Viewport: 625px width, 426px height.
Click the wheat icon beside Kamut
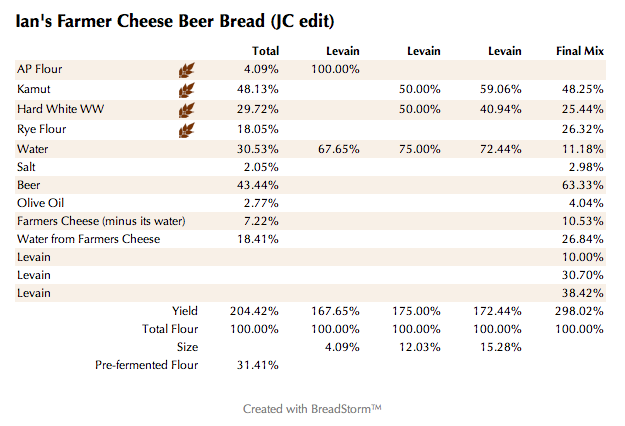pyautogui.click(x=186, y=90)
